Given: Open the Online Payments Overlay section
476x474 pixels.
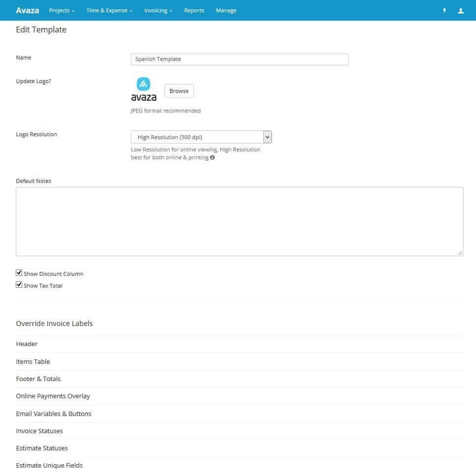Looking at the screenshot, I should pos(53,396).
